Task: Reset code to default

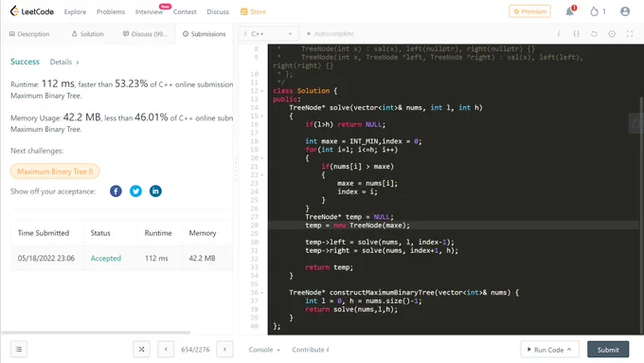Action: (594, 34)
